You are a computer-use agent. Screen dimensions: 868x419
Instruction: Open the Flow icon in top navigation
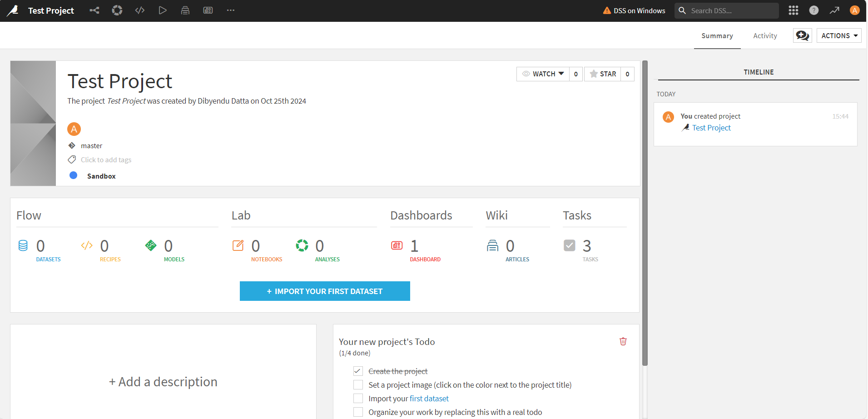point(94,10)
